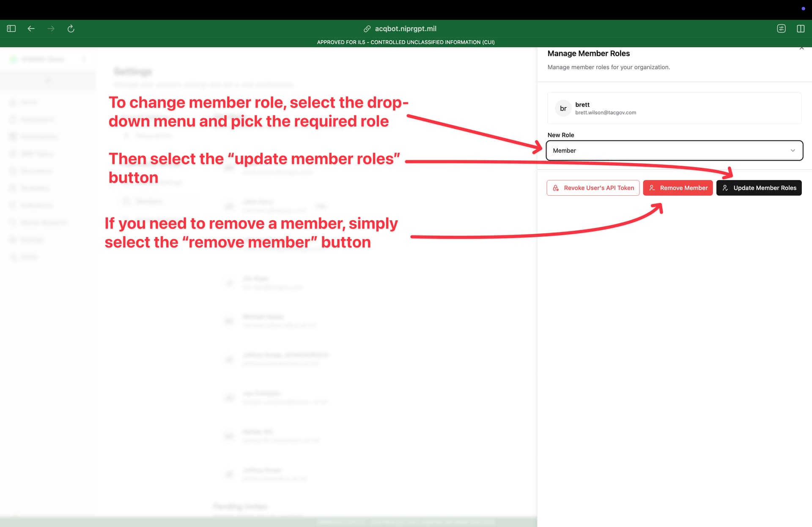
Task: Go forward with the right arrow
Action: pos(51,29)
